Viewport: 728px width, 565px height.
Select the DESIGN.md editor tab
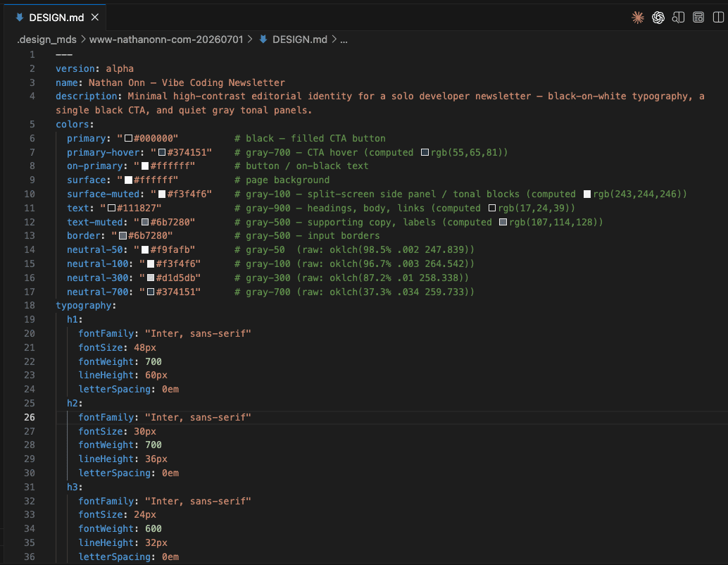coord(56,18)
